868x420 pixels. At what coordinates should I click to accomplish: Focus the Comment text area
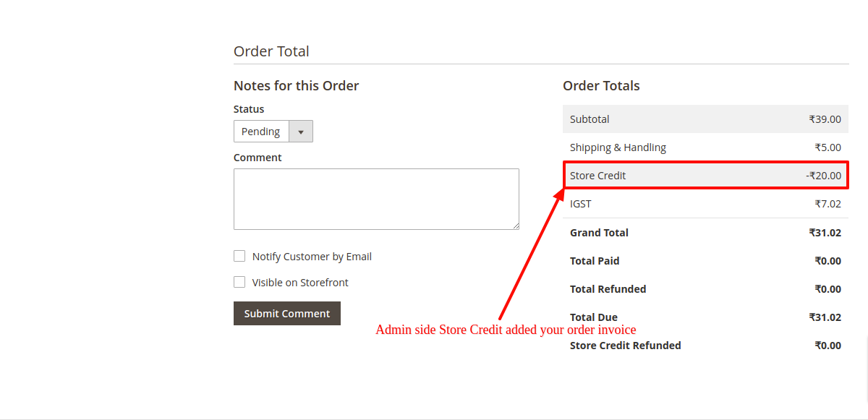[x=376, y=199]
